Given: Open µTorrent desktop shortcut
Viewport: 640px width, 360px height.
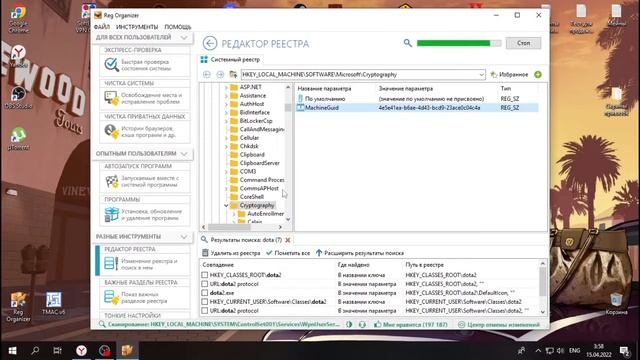Looking at the screenshot, I should pos(18,139).
